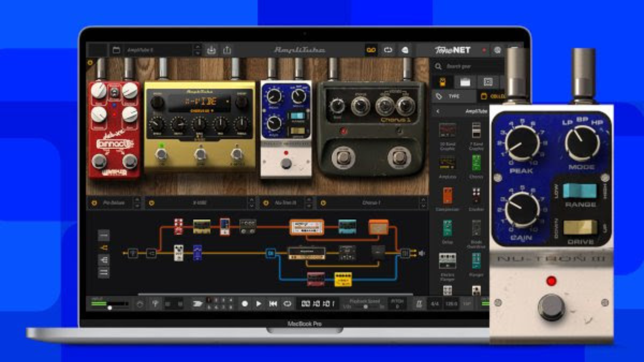Open the ToneNET tab
The height and width of the screenshot is (362, 644).
click(453, 50)
